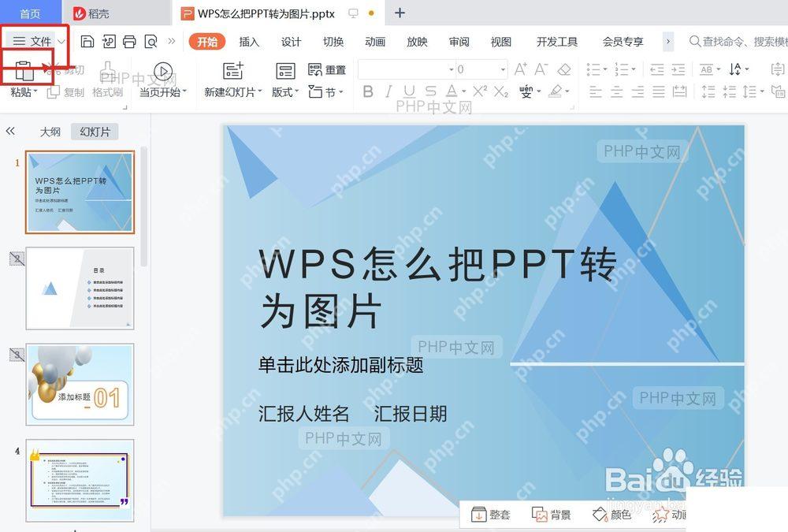Screen dimensions: 788x532
Task: Toggle Underline formatting
Action: tap(409, 91)
